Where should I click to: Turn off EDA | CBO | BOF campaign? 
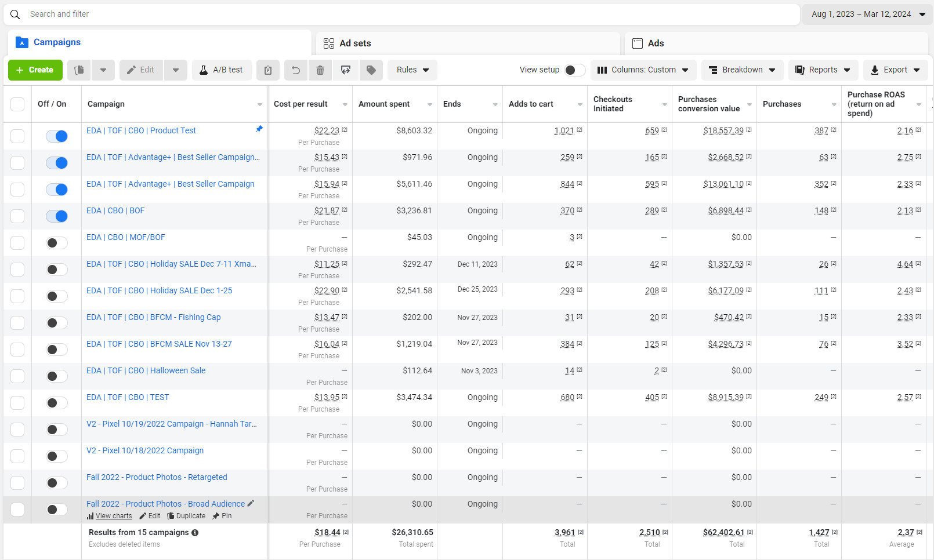(x=57, y=216)
